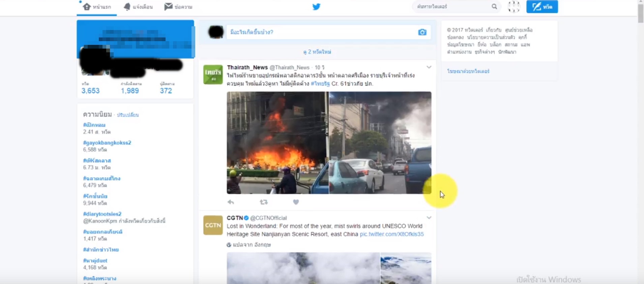Click the globe icon beside แปลจาก อังกฤษ
This screenshot has height=284, width=644.
pyautogui.click(x=229, y=245)
